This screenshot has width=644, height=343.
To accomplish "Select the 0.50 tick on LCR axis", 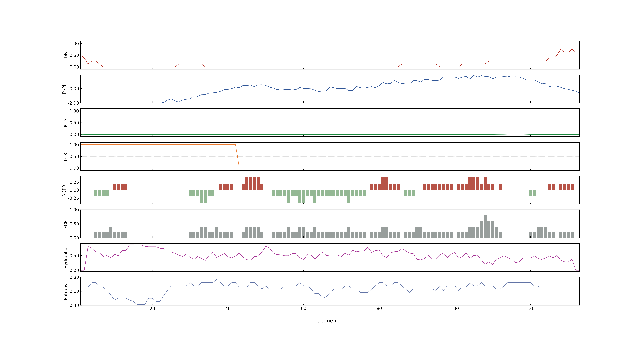I will [x=74, y=157].
